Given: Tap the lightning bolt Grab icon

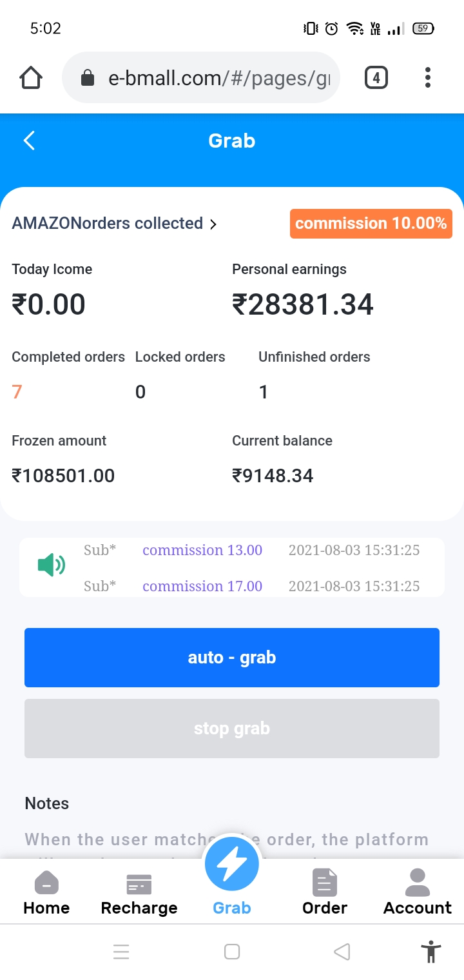Looking at the screenshot, I should (232, 865).
